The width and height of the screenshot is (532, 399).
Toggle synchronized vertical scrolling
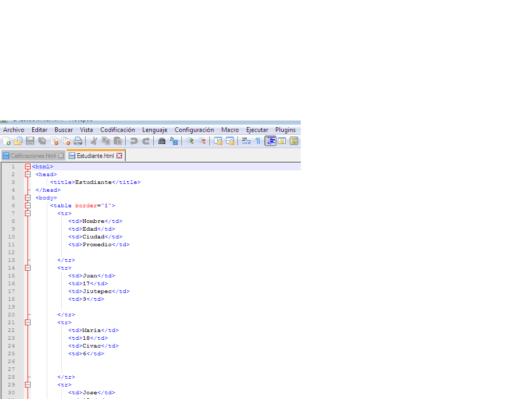click(218, 141)
